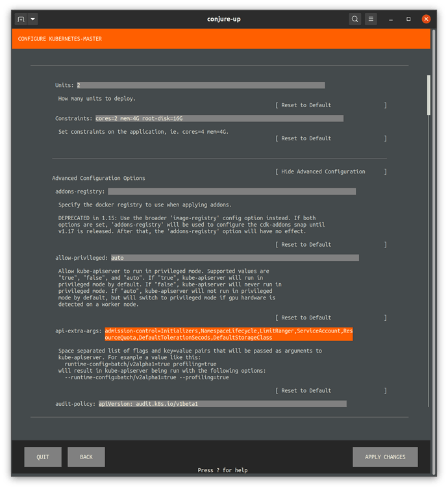Open a new terminal tab icon
Viewport: 448px width, 489px height.
[21, 19]
